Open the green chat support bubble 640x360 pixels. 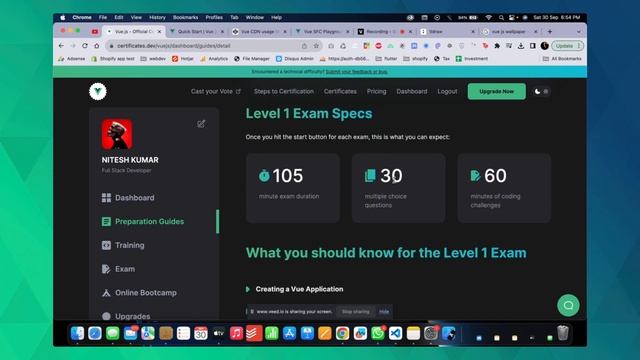point(568,305)
